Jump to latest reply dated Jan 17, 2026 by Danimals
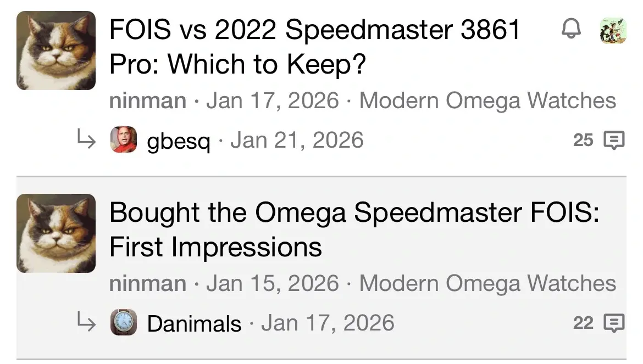643x364 pixels. 328,323
